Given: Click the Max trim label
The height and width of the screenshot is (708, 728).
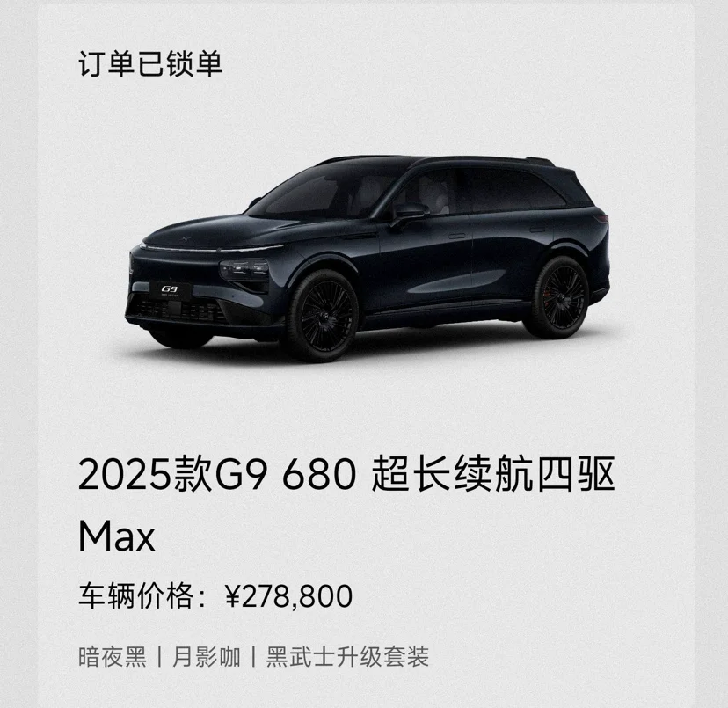Looking at the screenshot, I should 117,536.
